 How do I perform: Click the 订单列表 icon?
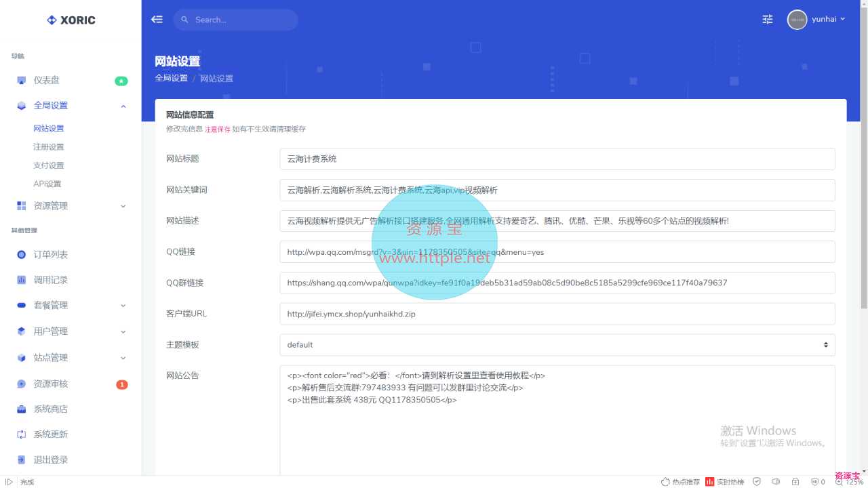22,255
